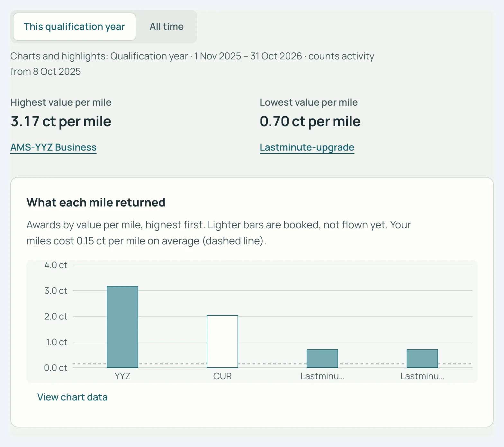Click the "Lowest value per mile" label
Viewport: 504px width, 447px height.
pos(309,102)
